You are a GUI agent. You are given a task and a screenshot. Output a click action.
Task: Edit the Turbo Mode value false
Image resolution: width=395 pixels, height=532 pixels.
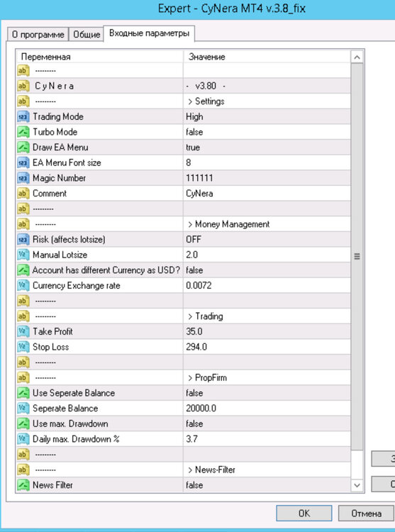point(194,132)
